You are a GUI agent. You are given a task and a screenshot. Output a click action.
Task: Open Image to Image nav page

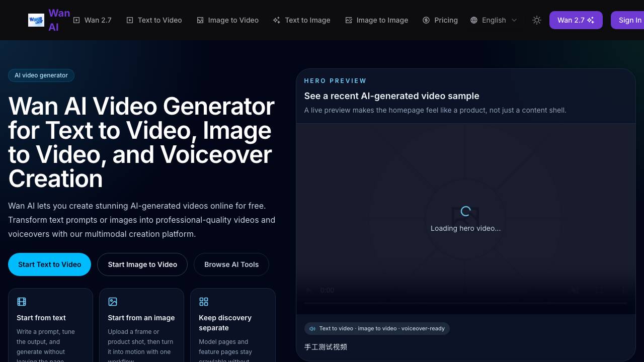point(376,20)
